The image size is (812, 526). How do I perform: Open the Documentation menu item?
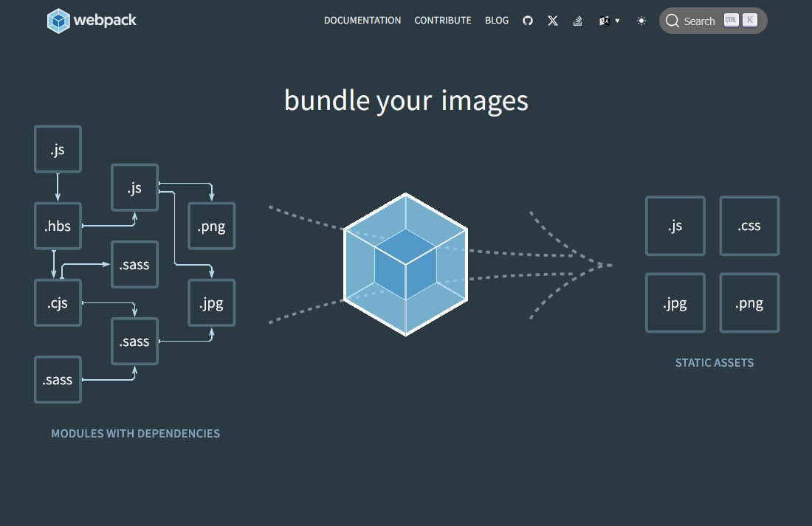tap(362, 21)
